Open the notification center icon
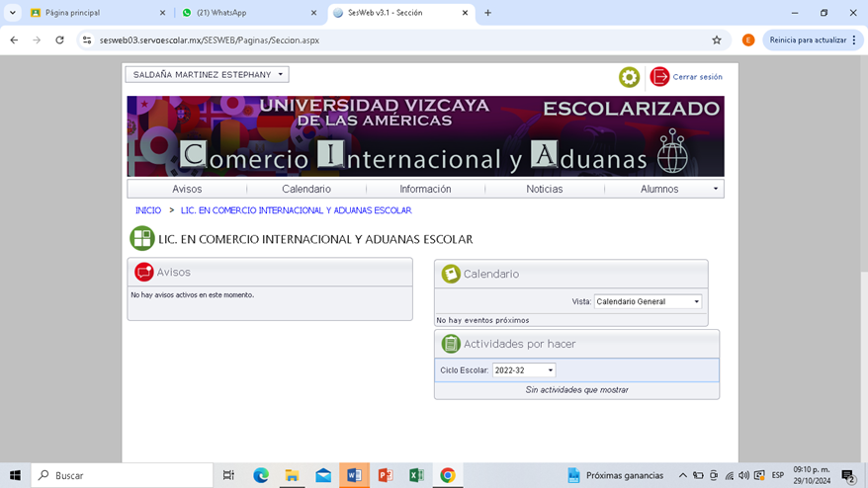Image resolution: width=868 pixels, height=488 pixels. coord(848,475)
